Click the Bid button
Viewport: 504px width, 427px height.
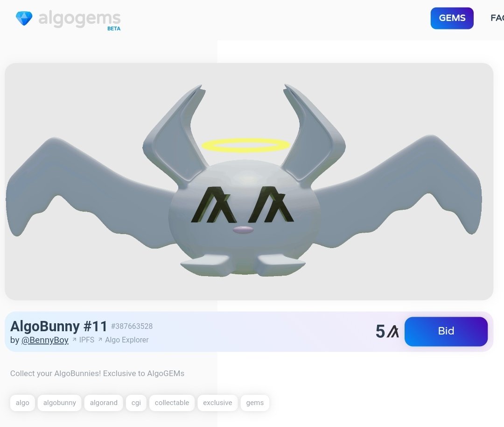coord(446,331)
